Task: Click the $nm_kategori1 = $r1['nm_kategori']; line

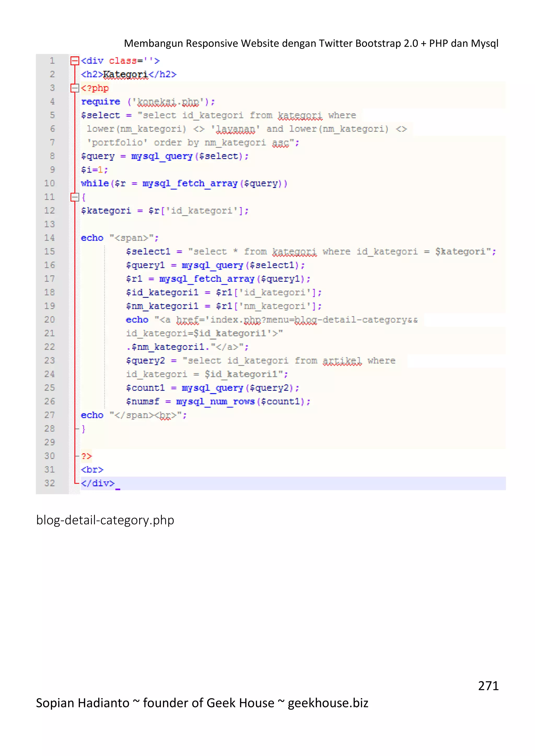Action: click(x=224, y=306)
